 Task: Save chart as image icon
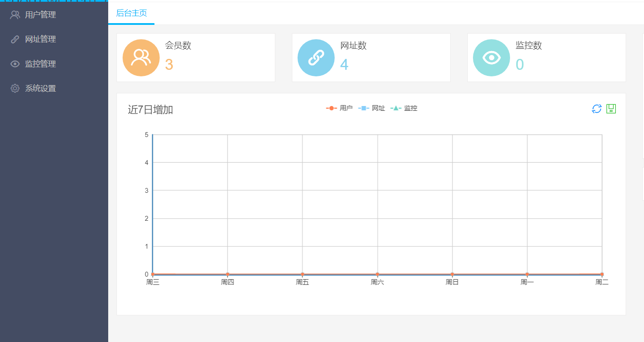611,109
